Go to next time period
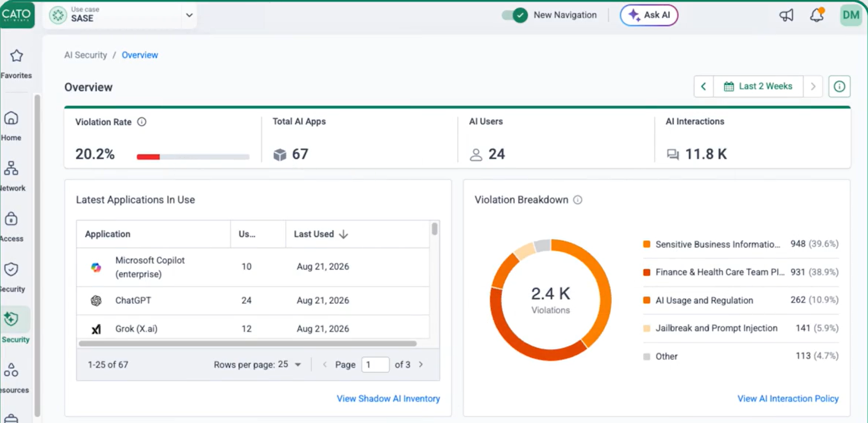868x423 pixels. click(813, 86)
